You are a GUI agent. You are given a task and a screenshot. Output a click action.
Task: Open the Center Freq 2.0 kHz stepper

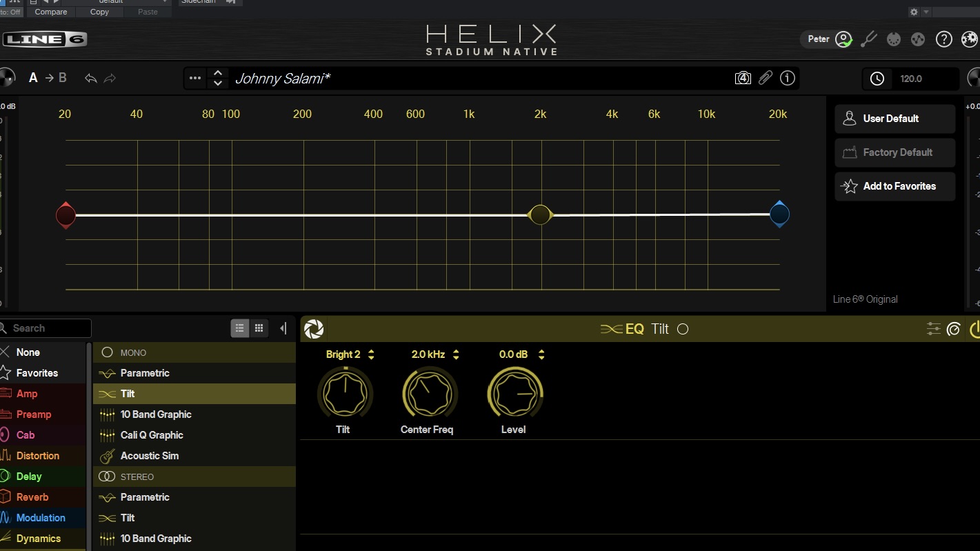coord(456,354)
